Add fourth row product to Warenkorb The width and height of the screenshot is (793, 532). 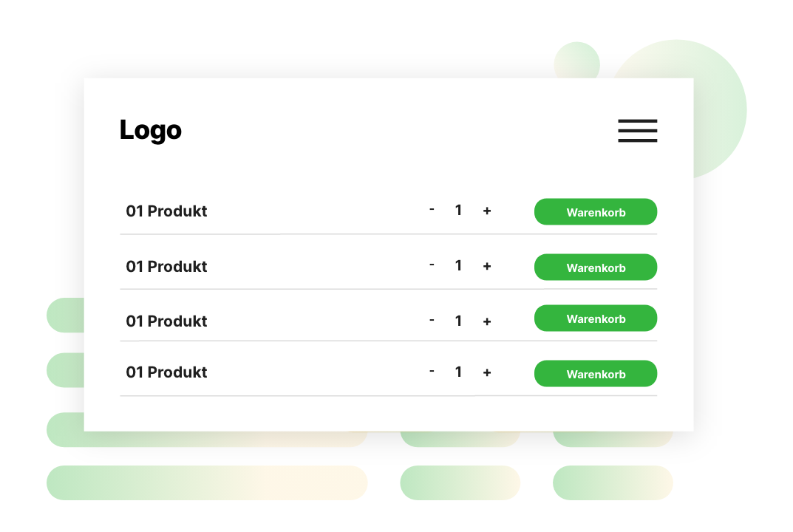[x=596, y=374]
